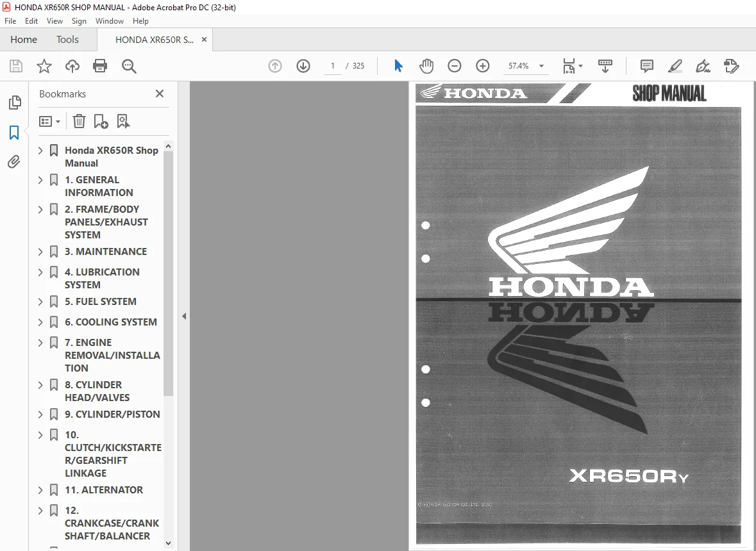Upload file to cloud icon

click(x=72, y=66)
